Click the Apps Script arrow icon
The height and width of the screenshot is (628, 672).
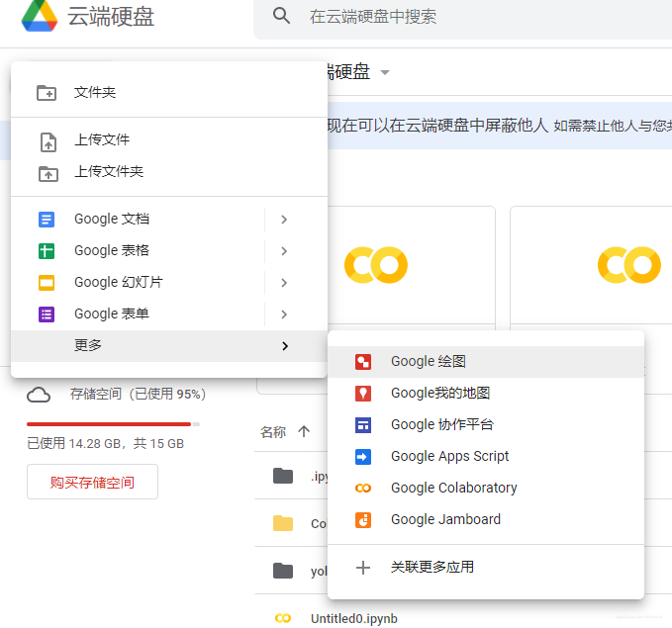363,457
